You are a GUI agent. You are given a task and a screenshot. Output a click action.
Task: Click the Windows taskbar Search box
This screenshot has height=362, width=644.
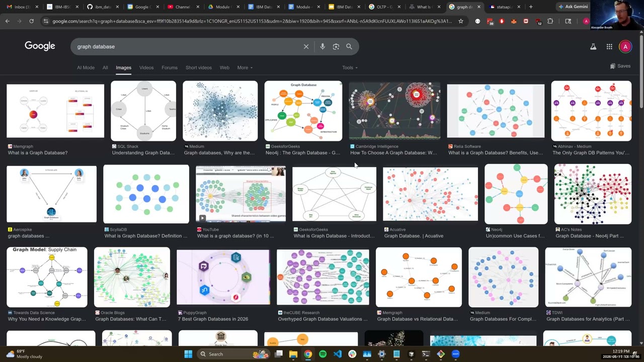(x=232, y=354)
